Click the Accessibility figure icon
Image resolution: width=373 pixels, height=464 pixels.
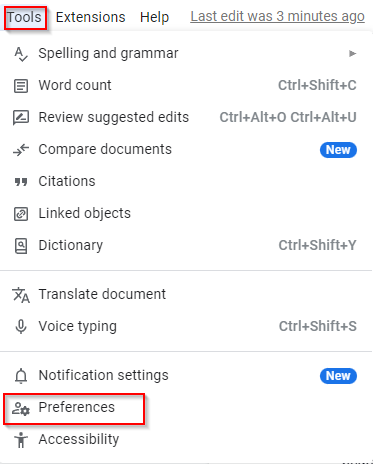[21, 440]
